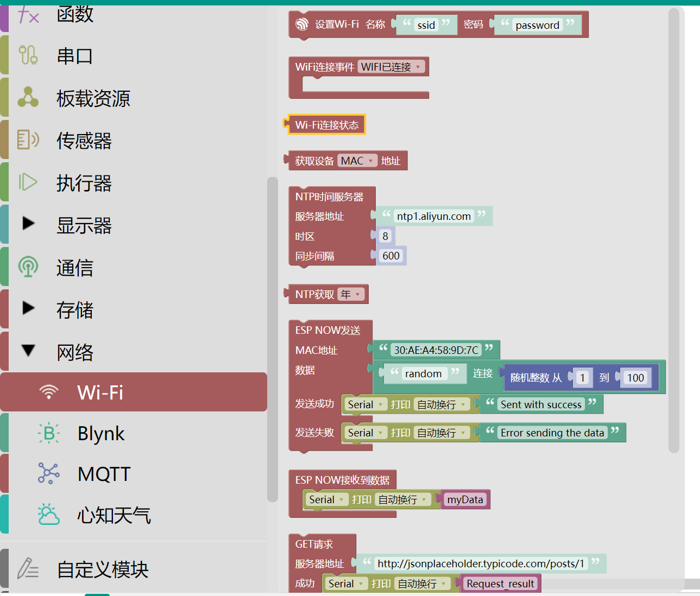This screenshot has height=596, width=700.
Task: Open 自动换行 dropdown in 发送成功 row
Action: 442,404
